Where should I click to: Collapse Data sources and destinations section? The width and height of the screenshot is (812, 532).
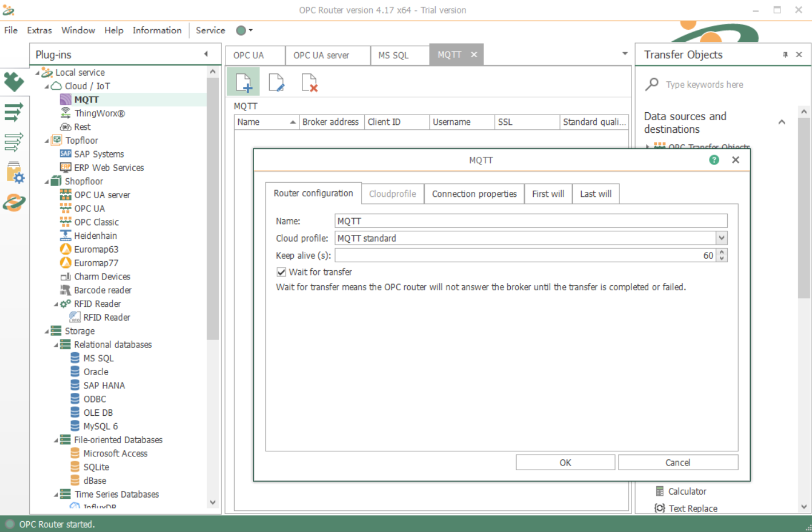point(782,123)
